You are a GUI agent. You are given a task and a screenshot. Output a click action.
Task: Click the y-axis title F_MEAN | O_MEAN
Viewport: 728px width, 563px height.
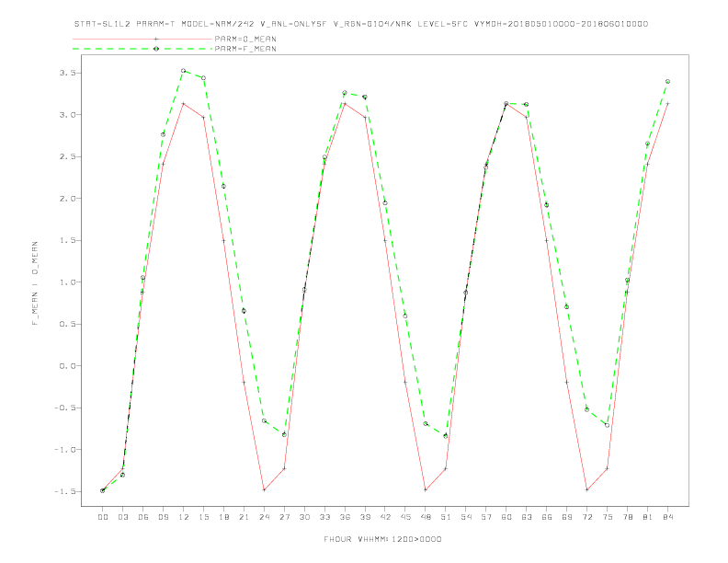click(x=35, y=283)
